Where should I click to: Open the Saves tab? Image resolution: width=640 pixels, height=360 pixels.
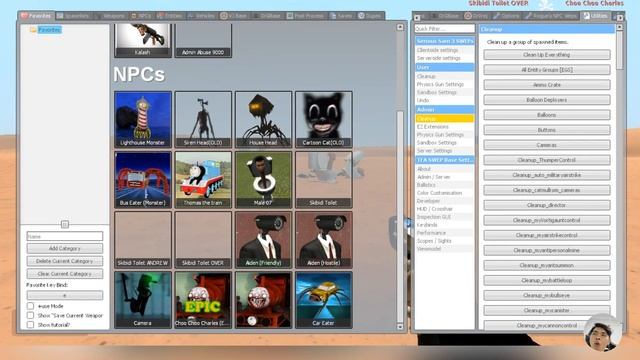click(341, 16)
